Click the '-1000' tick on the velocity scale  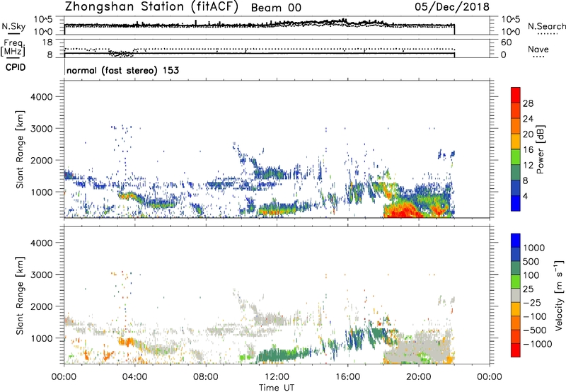[x=537, y=344]
